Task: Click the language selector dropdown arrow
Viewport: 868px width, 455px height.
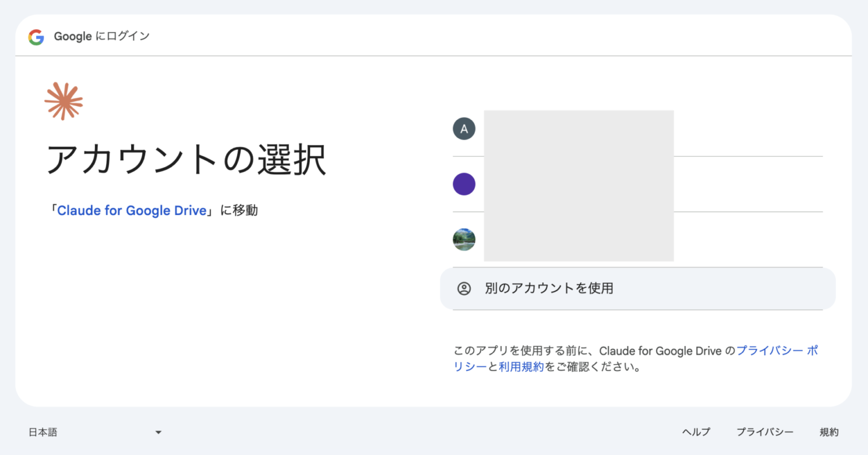Action: 158,432
